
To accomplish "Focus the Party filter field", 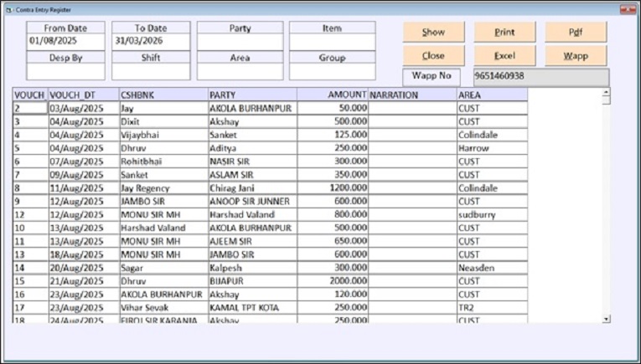I will coord(240,42).
